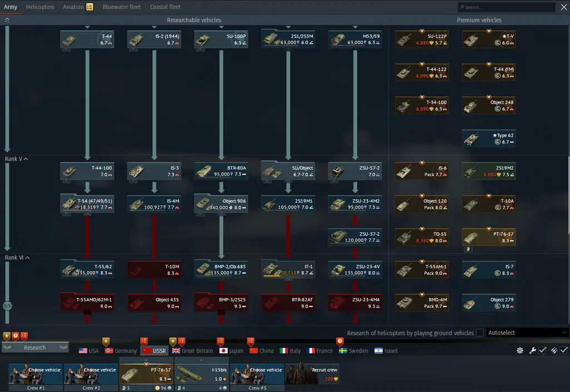Click the wrench repair icon
Screen dimensions: 570x392
point(532,350)
